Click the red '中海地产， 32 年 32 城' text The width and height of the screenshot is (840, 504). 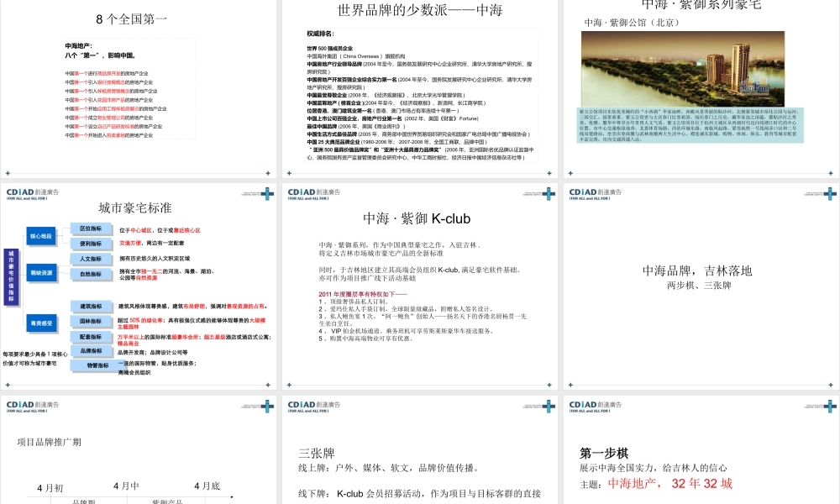[670, 484]
